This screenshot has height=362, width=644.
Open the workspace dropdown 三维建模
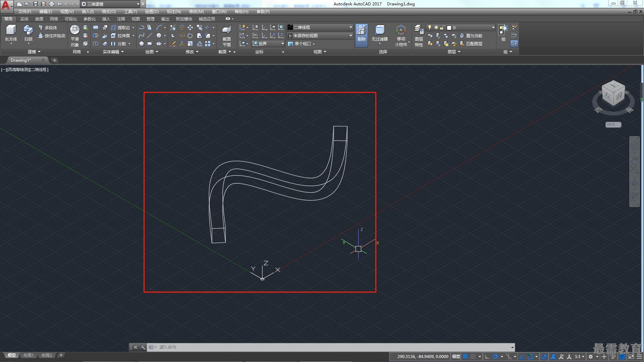(x=110, y=4)
